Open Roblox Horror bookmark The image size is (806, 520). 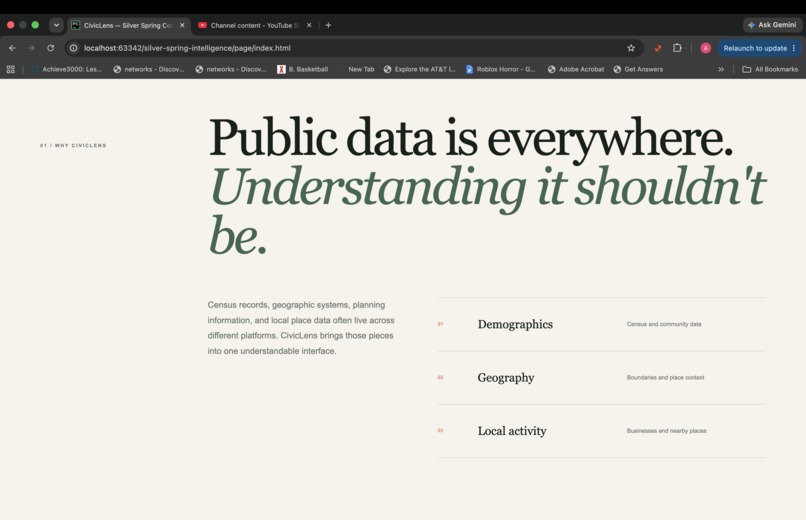pyautogui.click(x=501, y=69)
